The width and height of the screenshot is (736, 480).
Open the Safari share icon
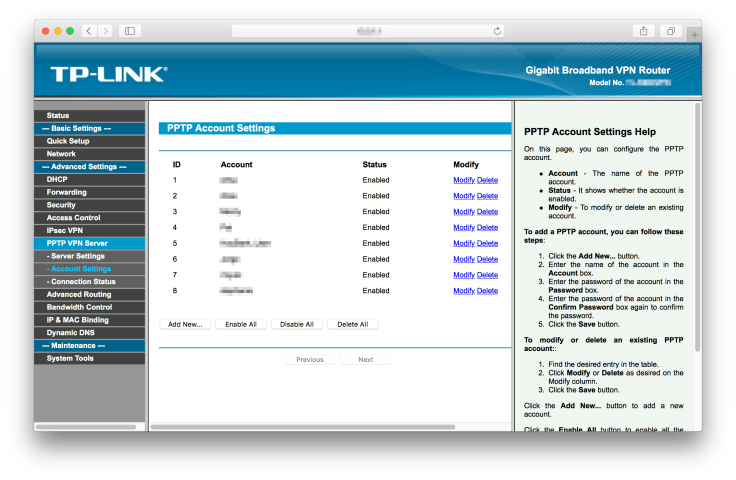643,31
